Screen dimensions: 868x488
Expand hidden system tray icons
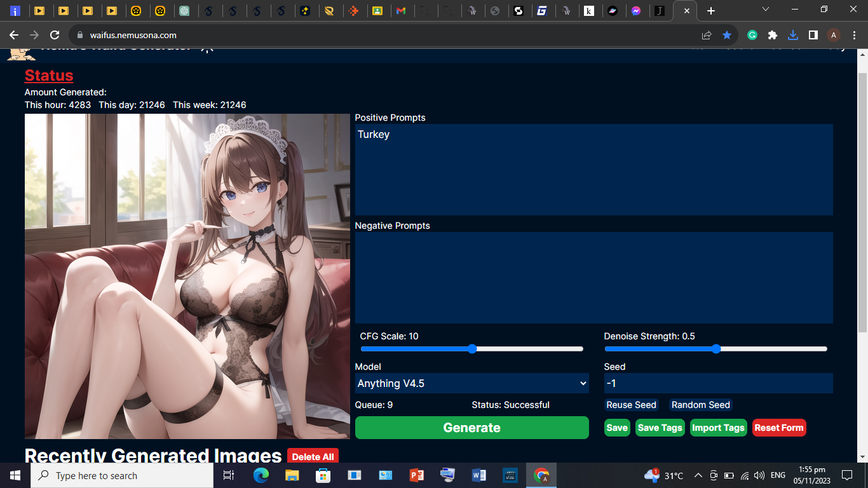tap(698, 475)
